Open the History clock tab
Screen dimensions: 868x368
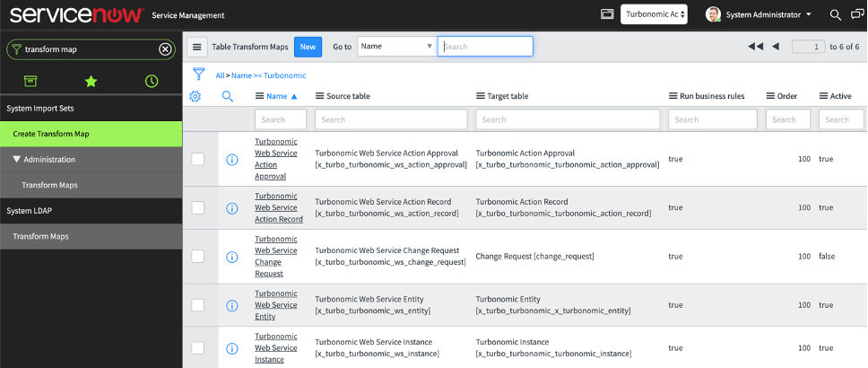coord(152,82)
